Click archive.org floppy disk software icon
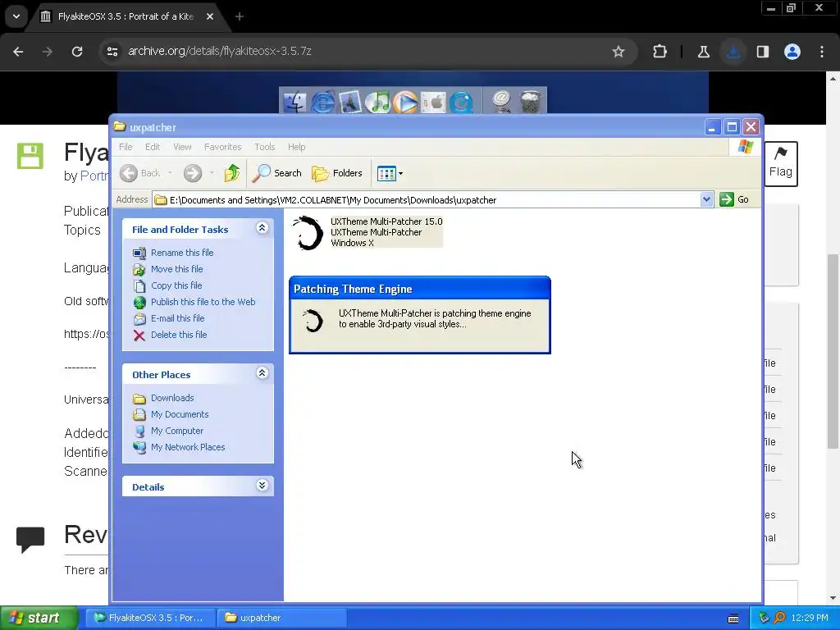The width and height of the screenshot is (840, 630). [30, 156]
